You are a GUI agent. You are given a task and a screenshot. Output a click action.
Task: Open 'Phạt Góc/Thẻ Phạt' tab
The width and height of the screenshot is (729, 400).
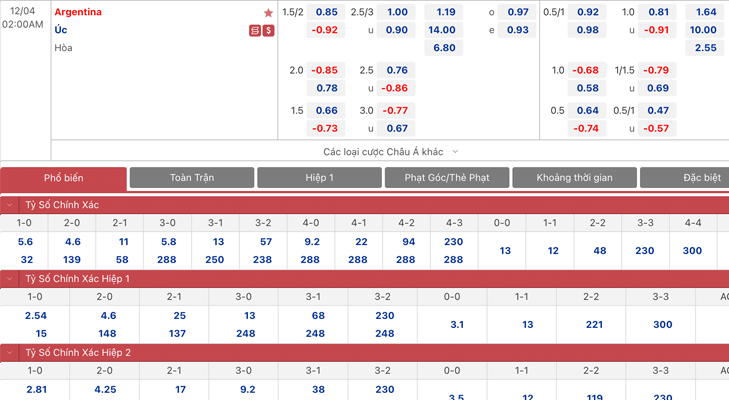point(447,178)
